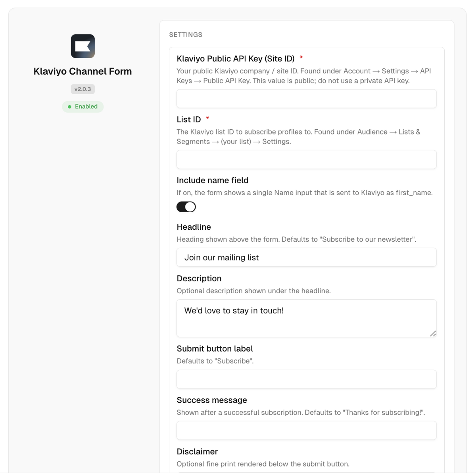Click the "Description" field label
The image size is (476, 473).
[199, 279]
